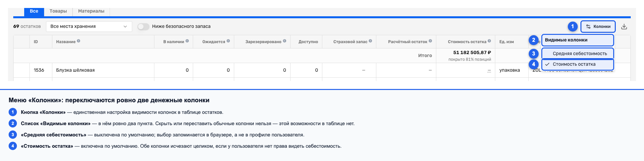Toggle the Ниже безопасного запаса switch
The height and width of the screenshot is (161, 644).
point(143,27)
